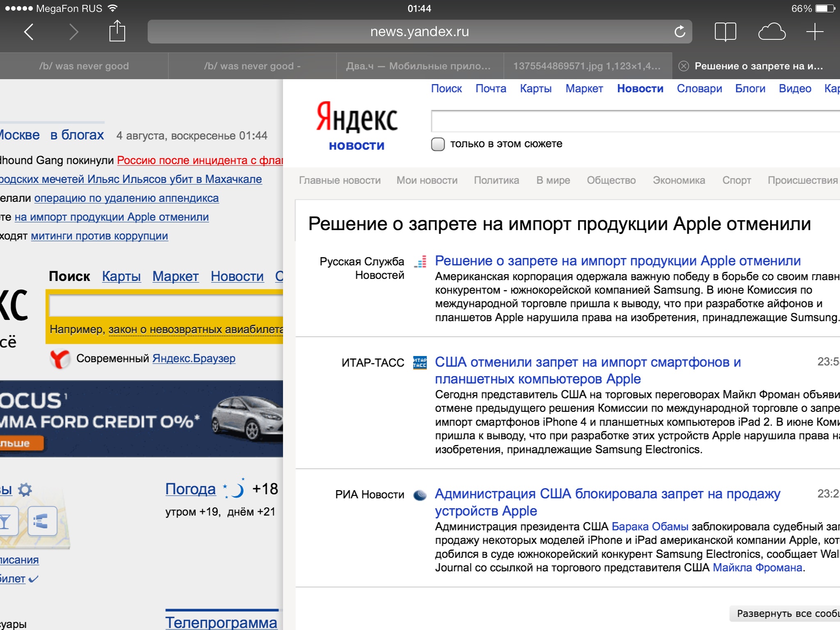Focus the yellow Yandex search box
The image size is (840, 630).
166,306
